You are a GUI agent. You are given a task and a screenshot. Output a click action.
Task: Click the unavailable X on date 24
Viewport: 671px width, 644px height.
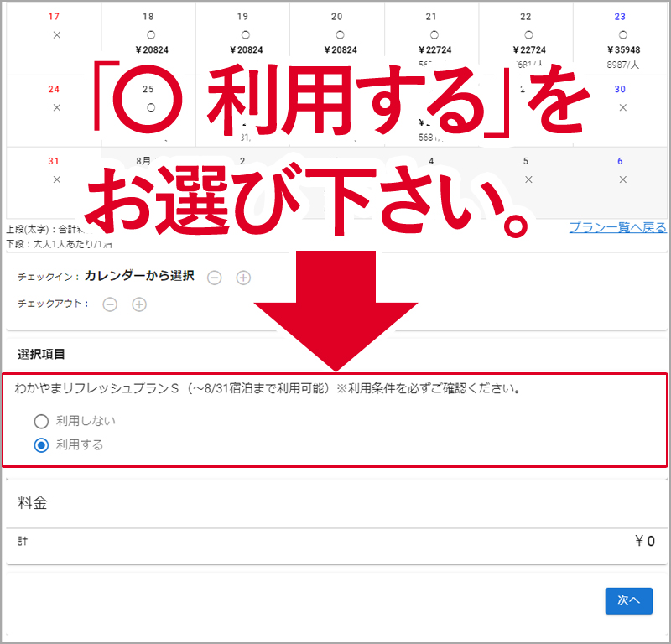56,107
